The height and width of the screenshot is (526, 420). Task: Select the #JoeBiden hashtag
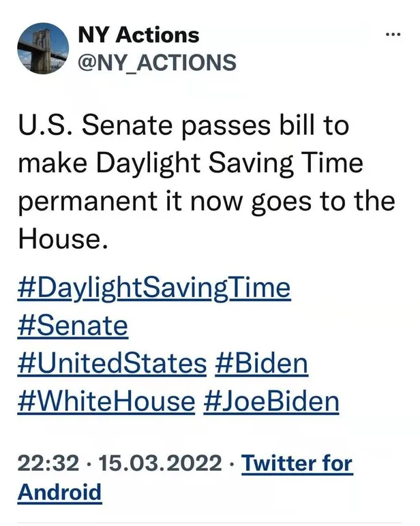tap(271, 401)
